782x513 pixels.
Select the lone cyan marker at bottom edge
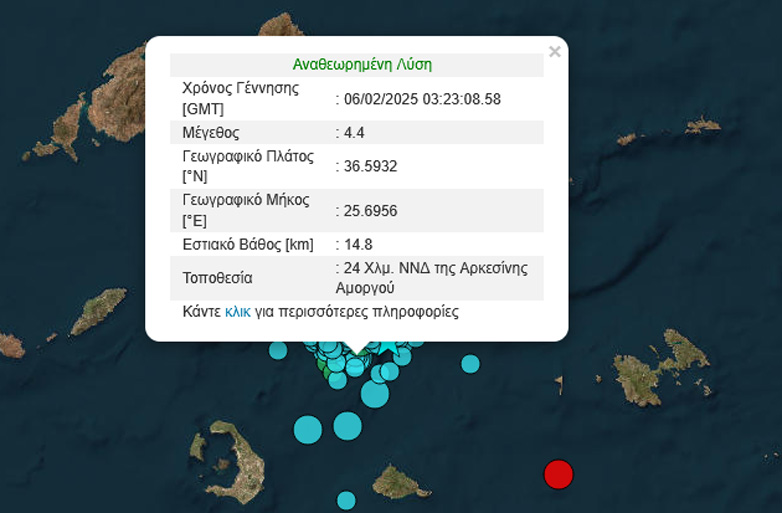[x=346, y=500]
